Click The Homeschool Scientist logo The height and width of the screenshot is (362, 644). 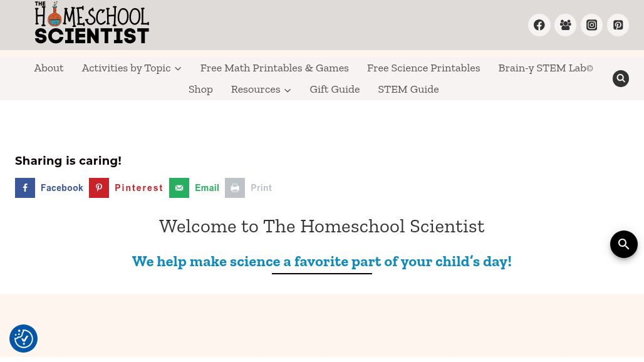tap(91, 23)
